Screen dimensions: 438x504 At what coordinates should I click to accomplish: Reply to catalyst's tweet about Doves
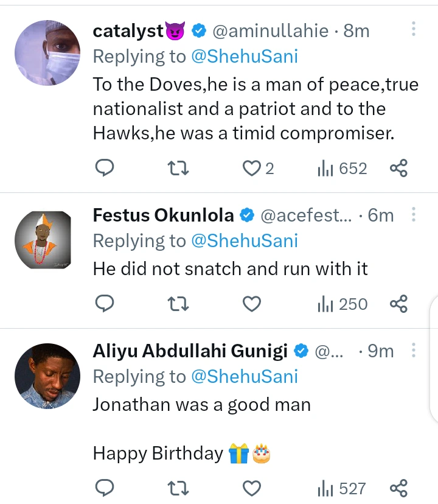(105, 168)
